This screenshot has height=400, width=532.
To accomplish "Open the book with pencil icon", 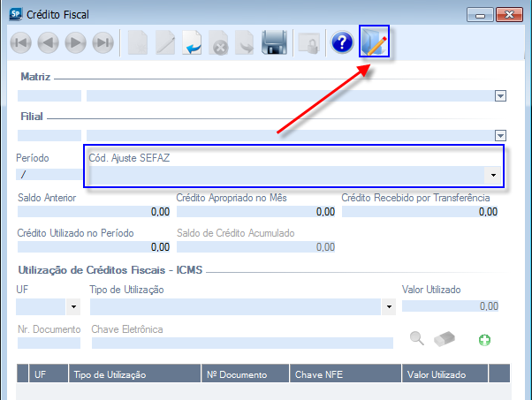I will [374, 42].
